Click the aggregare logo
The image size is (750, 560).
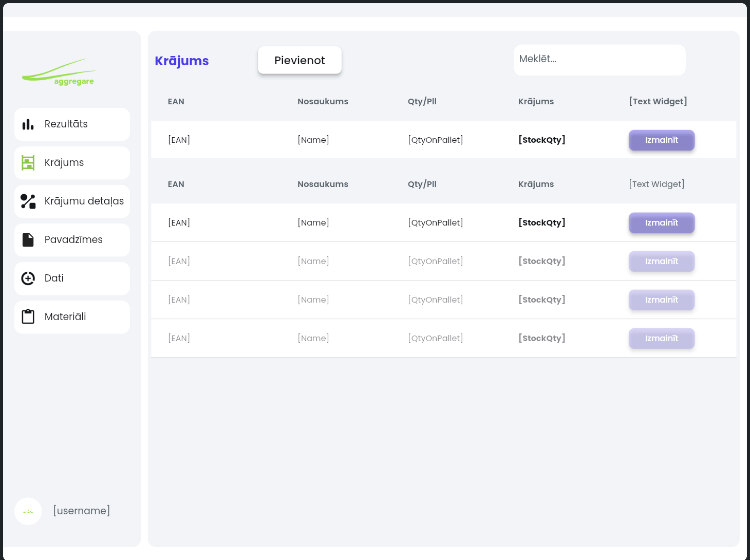pyautogui.click(x=59, y=72)
